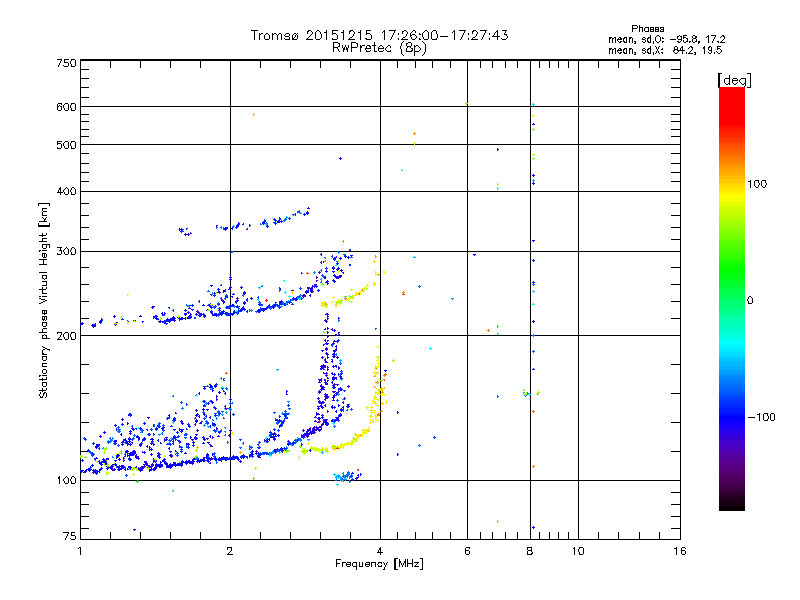The image size is (800, 600).
Task: Click the x-axis tick label '4'
Action: click(380, 551)
